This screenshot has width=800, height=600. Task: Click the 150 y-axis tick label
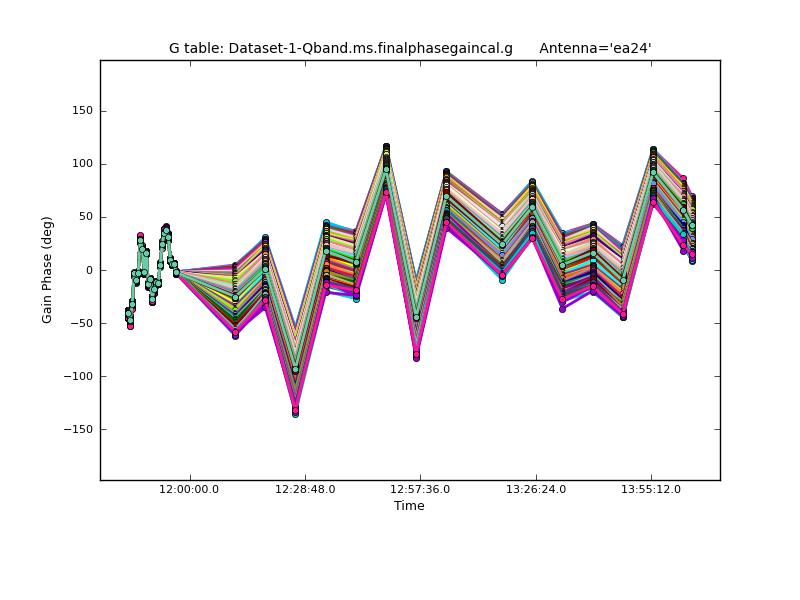[x=82, y=111]
